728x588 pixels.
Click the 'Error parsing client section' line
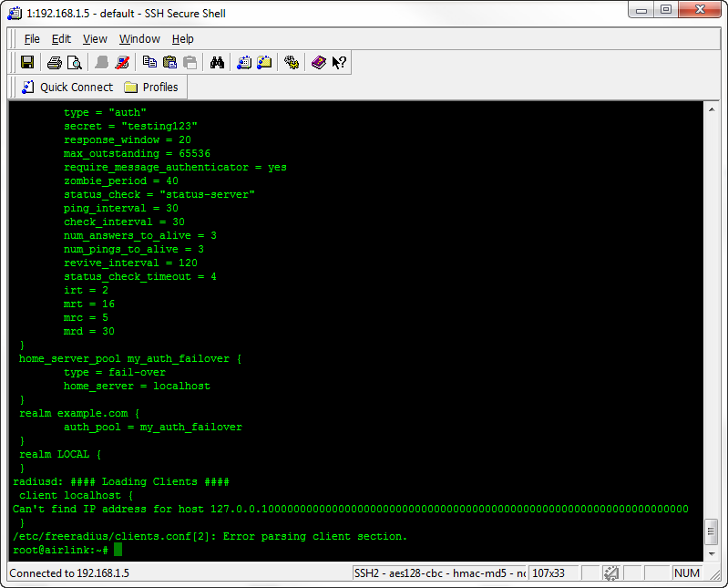[210, 536]
